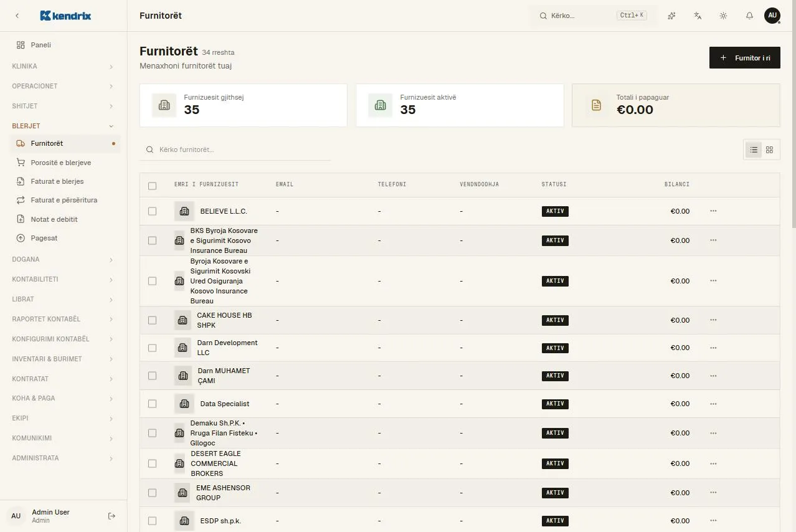Tick the Darn Development LLC checkbox

click(x=153, y=348)
